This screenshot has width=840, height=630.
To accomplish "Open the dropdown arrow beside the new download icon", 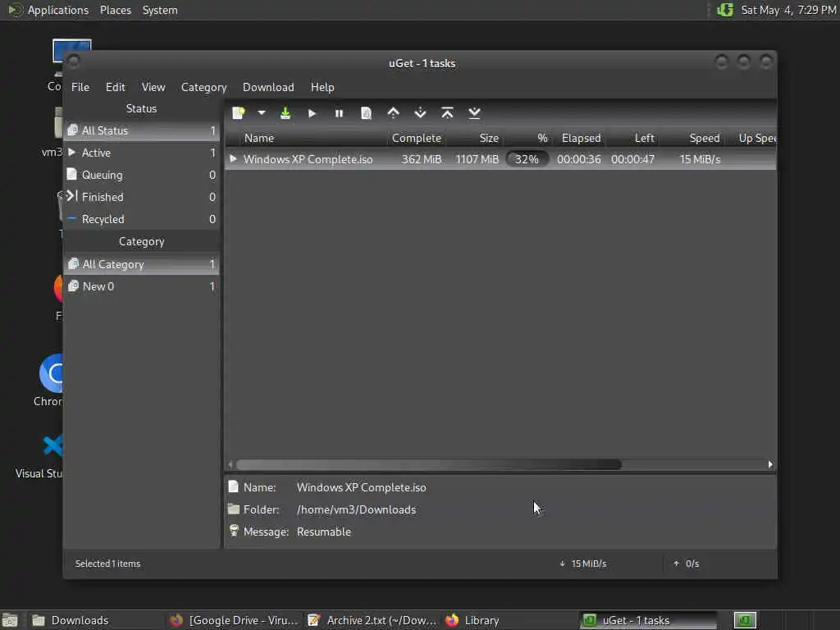I will coord(262,113).
